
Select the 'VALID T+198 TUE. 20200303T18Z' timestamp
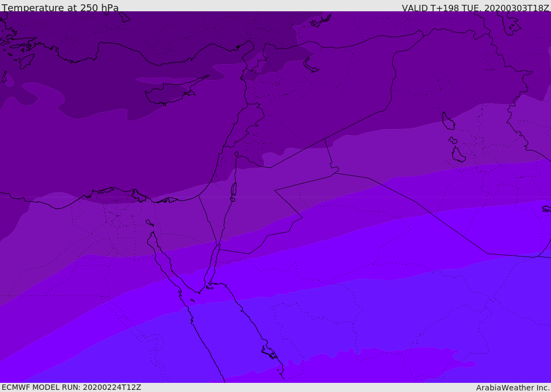pyautogui.click(x=476, y=8)
